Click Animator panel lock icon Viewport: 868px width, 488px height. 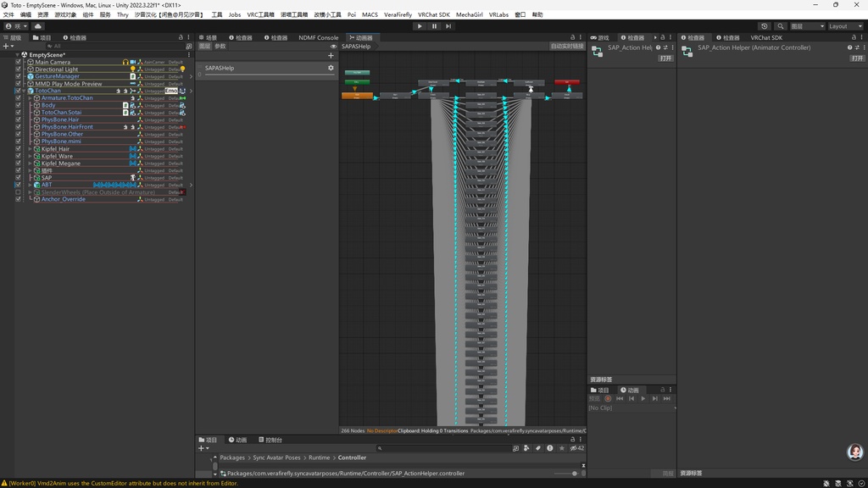point(572,37)
